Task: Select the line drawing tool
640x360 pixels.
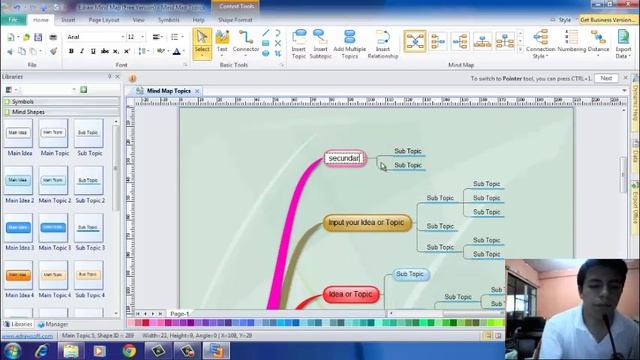Action: 266,33
